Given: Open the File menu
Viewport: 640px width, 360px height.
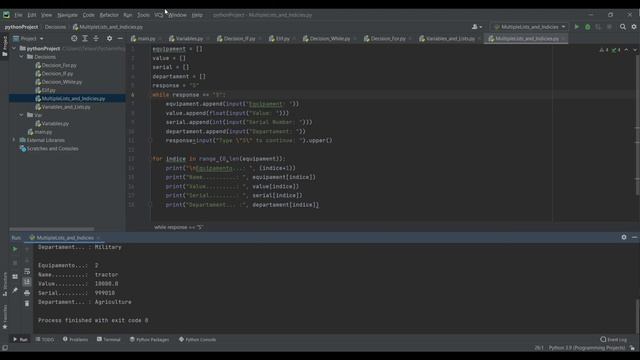Looking at the screenshot, I should tap(18, 15).
